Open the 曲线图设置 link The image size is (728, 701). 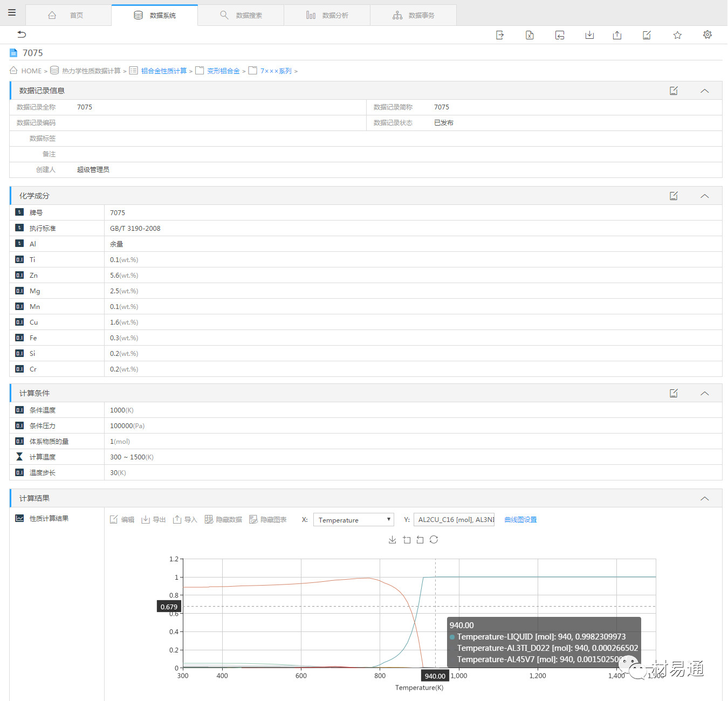coord(520,520)
